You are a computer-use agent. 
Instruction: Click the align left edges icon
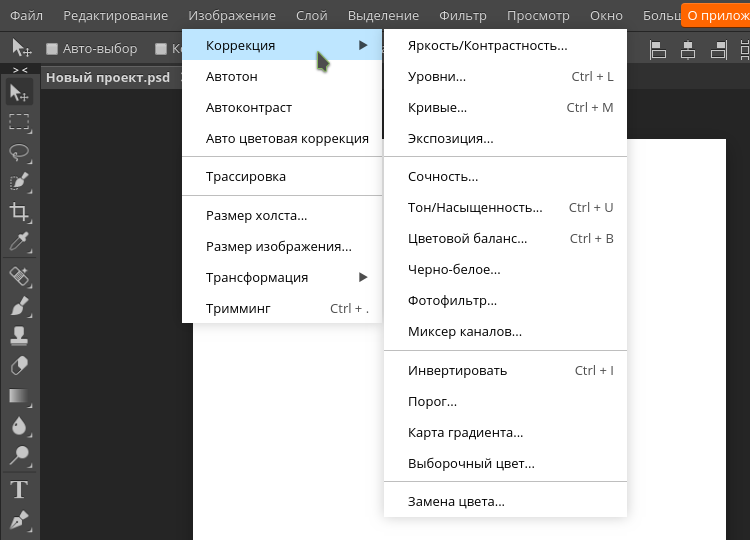[x=658, y=49]
